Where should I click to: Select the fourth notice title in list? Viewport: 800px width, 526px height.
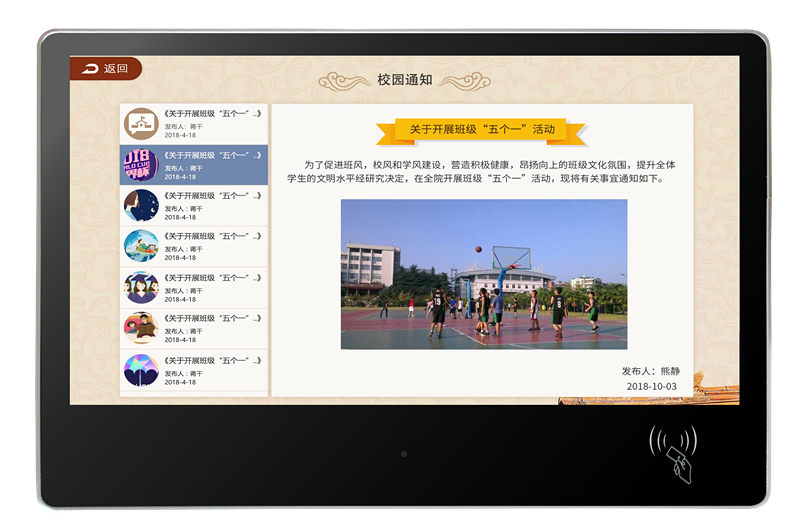212,237
